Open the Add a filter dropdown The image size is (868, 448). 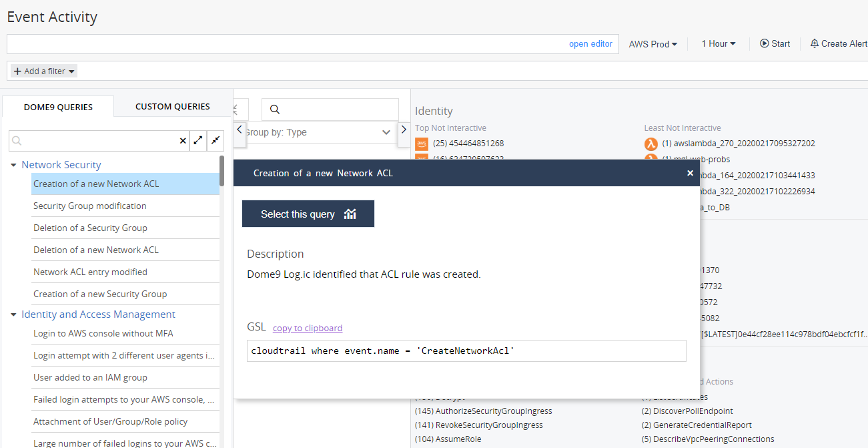[44, 71]
